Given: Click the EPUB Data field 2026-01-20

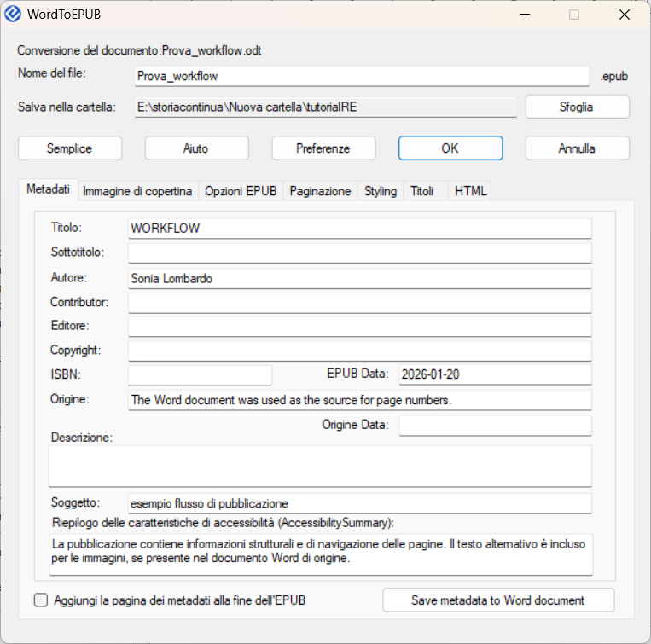Looking at the screenshot, I should [x=495, y=374].
